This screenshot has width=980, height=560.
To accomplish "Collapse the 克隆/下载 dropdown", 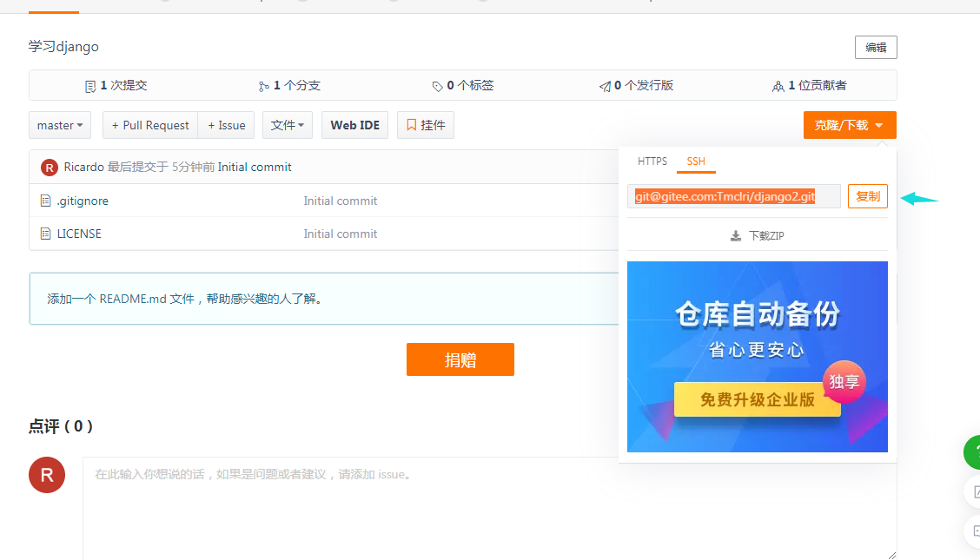I will 850,125.
